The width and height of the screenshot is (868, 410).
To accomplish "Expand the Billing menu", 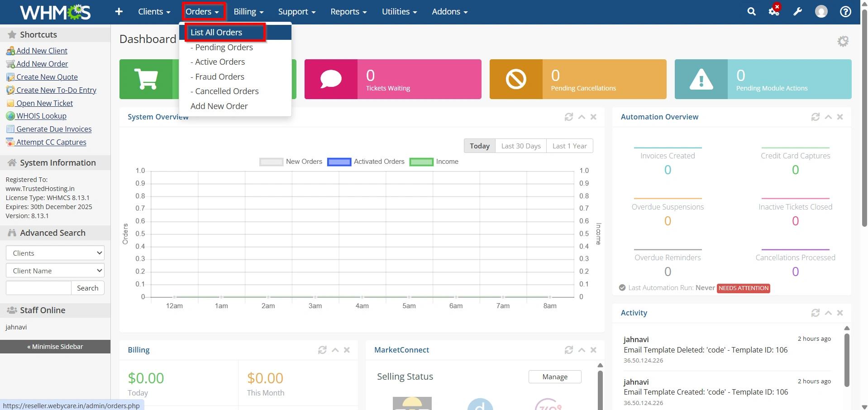I will tap(248, 12).
